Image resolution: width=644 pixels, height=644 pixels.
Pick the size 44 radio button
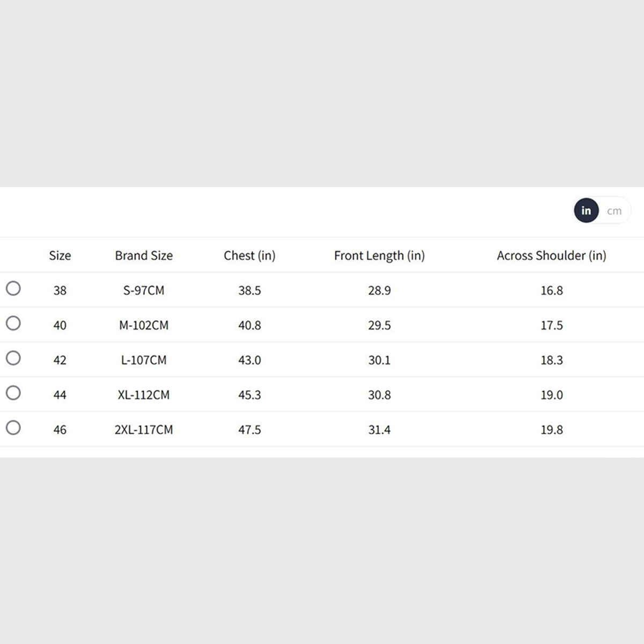coord(13,393)
